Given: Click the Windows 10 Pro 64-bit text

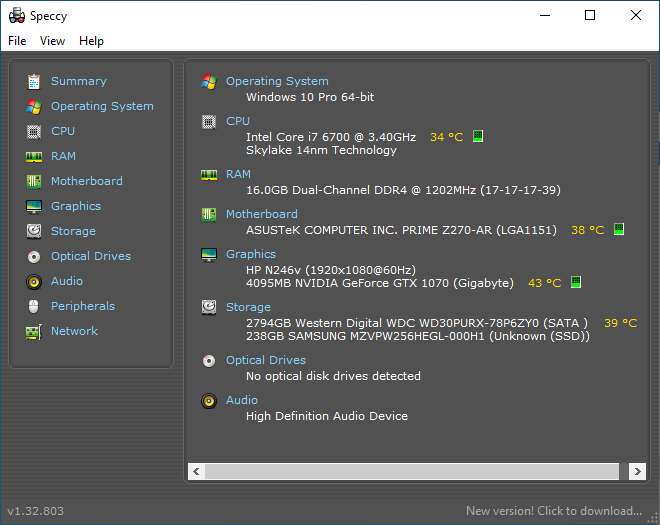Looking at the screenshot, I should coord(310,97).
